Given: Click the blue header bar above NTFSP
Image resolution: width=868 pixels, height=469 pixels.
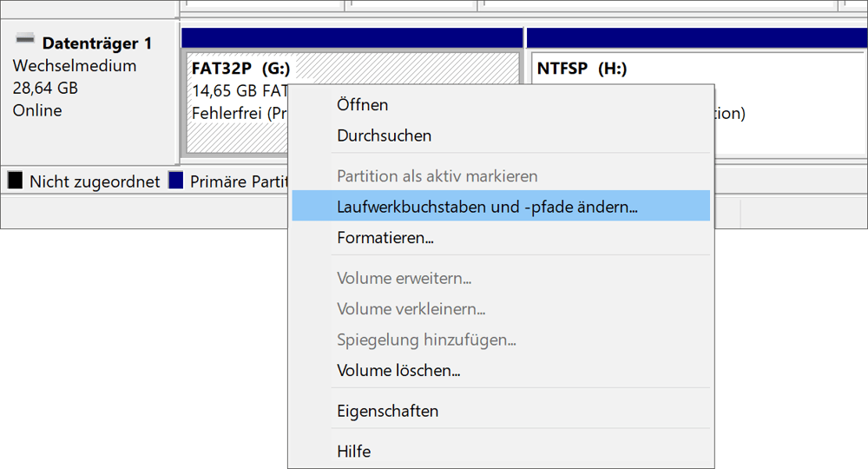Looking at the screenshot, I should coord(694,37).
